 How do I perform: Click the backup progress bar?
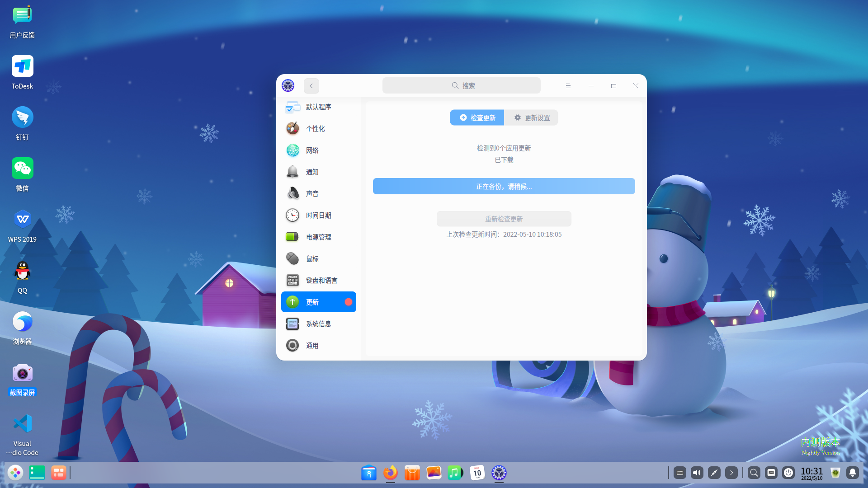[x=504, y=186]
